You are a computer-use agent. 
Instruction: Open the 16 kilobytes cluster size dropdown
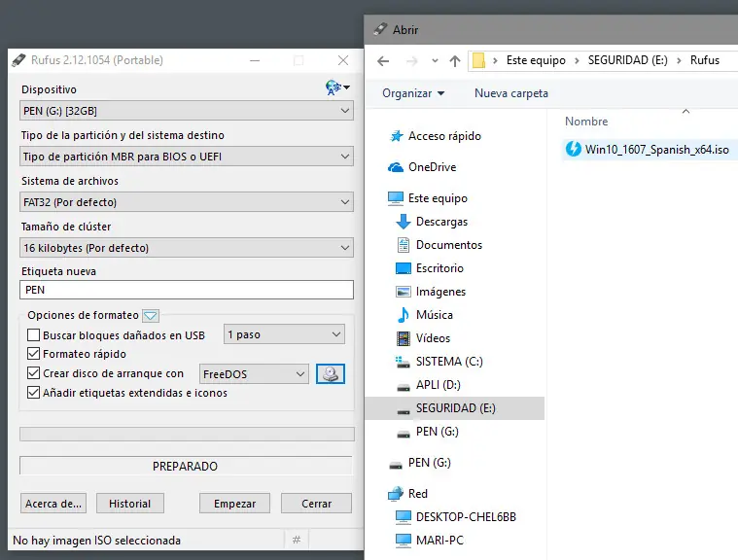coord(187,248)
